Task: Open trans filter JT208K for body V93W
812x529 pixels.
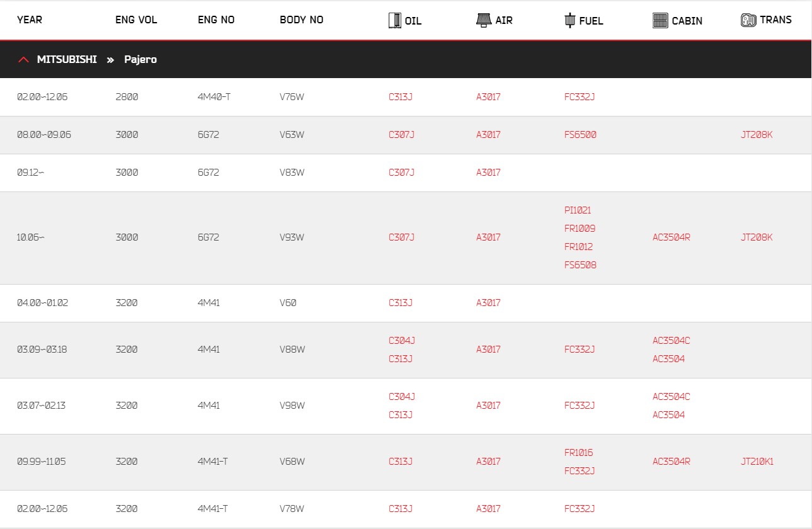Action: (757, 237)
